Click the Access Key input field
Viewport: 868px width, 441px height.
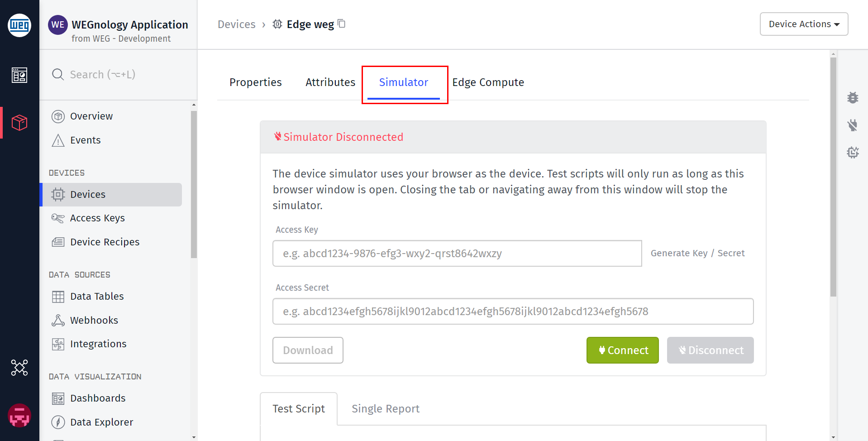tap(457, 254)
